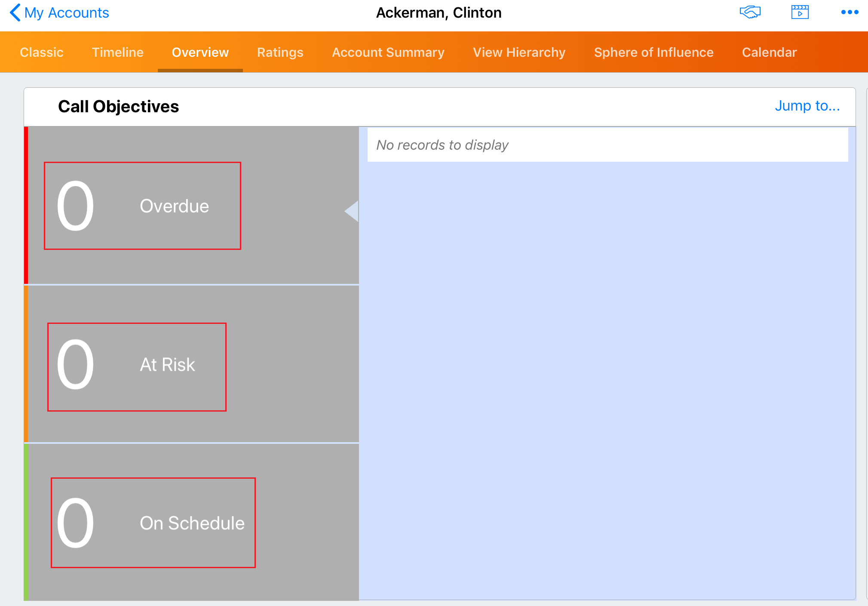868x606 pixels.
Task: Open the media presentation clapperboard icon
Action: [800, 12]
